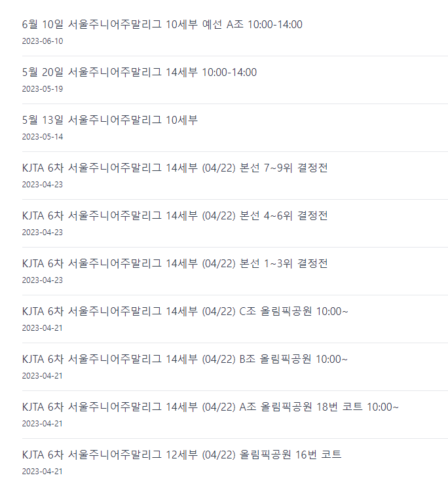Viewport: 448px width, 486px height.
Task: Open the KJTA 6차 14세부 본선 7~9위 결정전 post
Action: click(175, 168)
